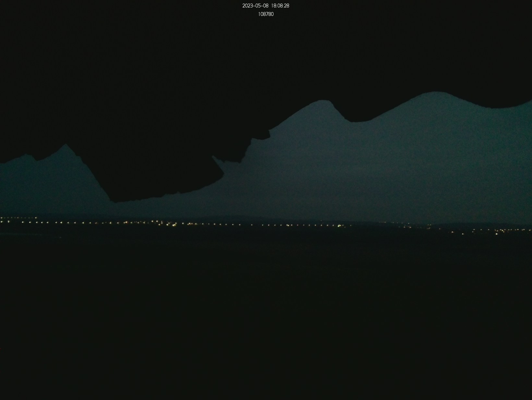Click the seconds value 28 in timestamp
Image resolution: width=532 pixels, height=400 pixels.
coord(286,6)
